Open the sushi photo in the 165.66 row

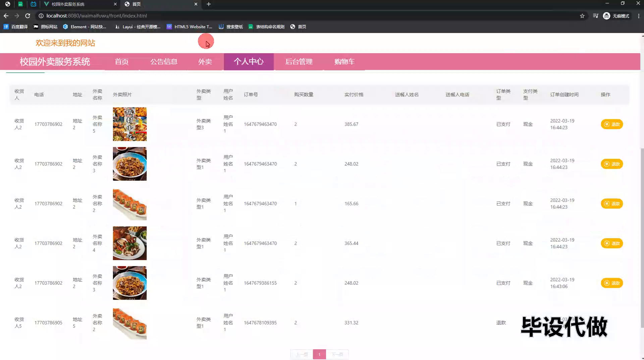130,204
